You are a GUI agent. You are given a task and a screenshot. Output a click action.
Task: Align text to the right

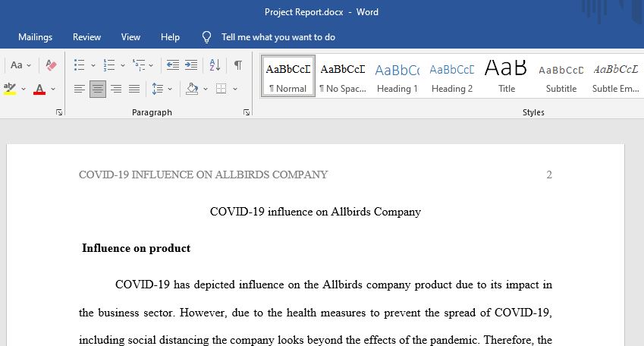coord(116,89)
